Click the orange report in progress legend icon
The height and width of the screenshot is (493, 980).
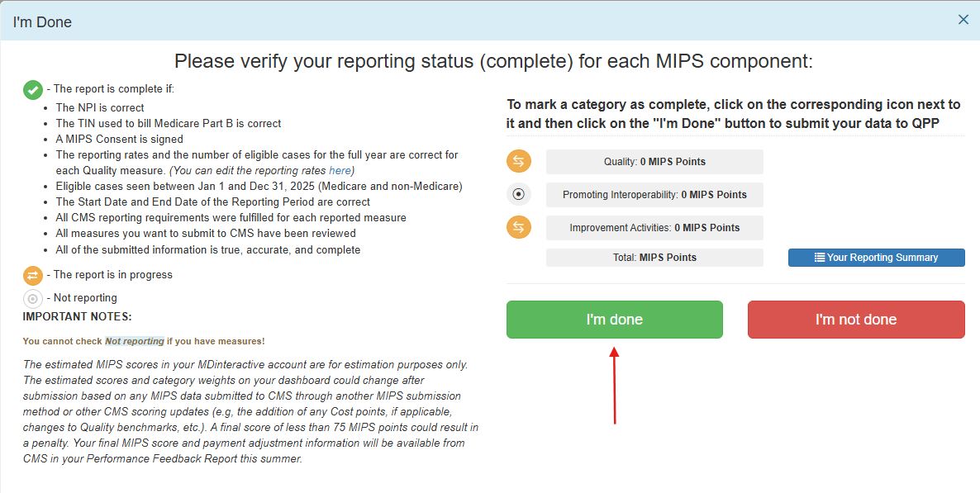[x=33, y=275]
